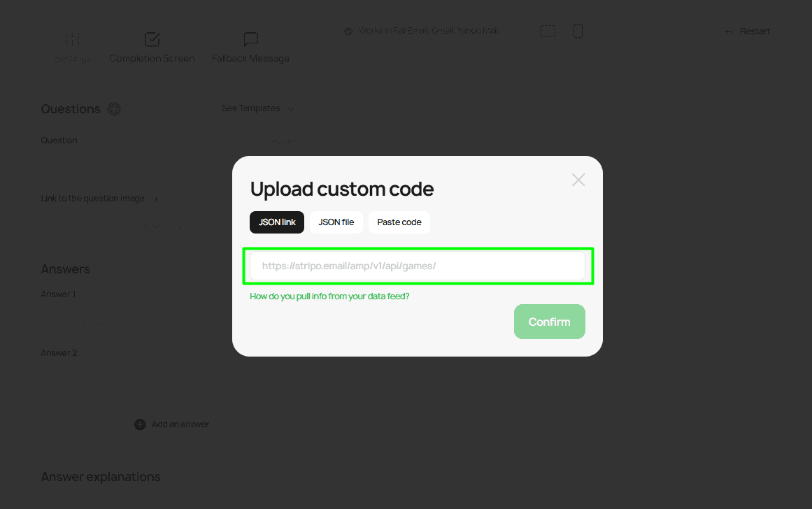This screenshot has height=509, width=812.
Task: Click the globe icon beside Works in FairEmail
Action: click(348, 31)
